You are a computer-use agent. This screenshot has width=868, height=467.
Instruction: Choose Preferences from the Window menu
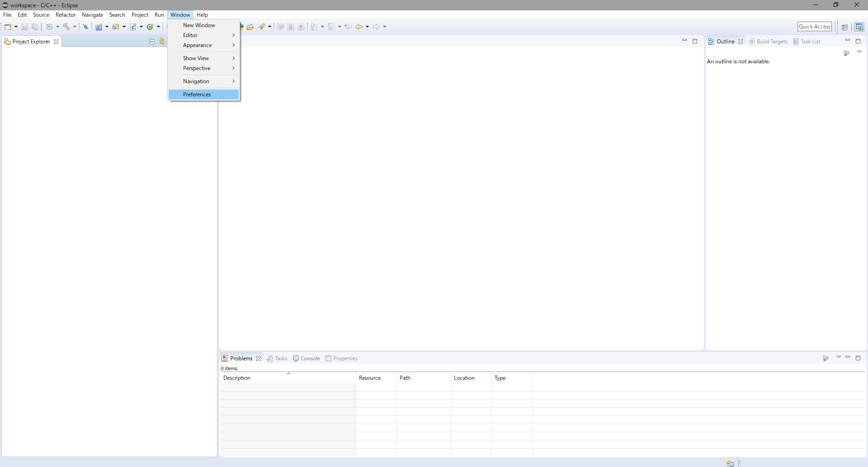197,94
